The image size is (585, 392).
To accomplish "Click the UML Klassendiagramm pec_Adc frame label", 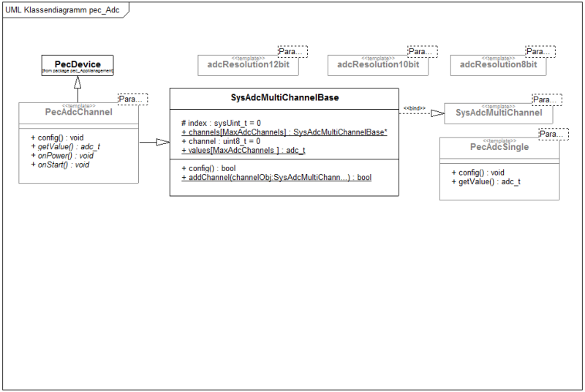I will 62,10.
